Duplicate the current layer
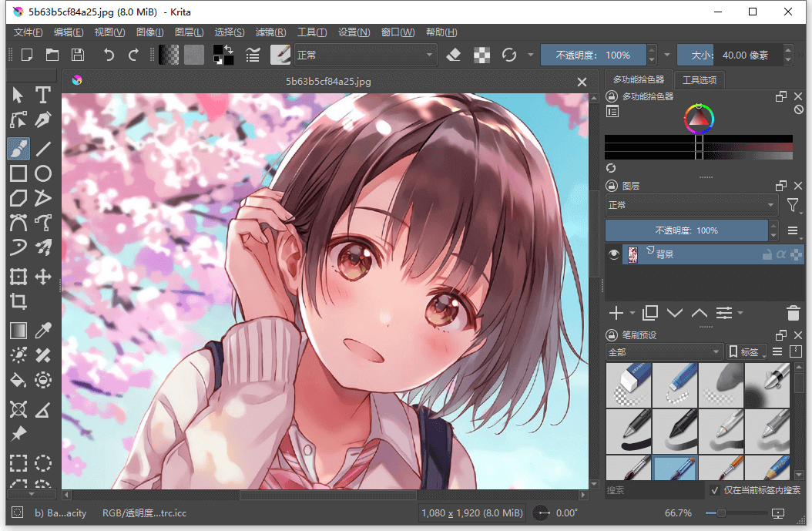Viewport: 812px width, 531px height. pyautogui.click(x=650, y=313)
